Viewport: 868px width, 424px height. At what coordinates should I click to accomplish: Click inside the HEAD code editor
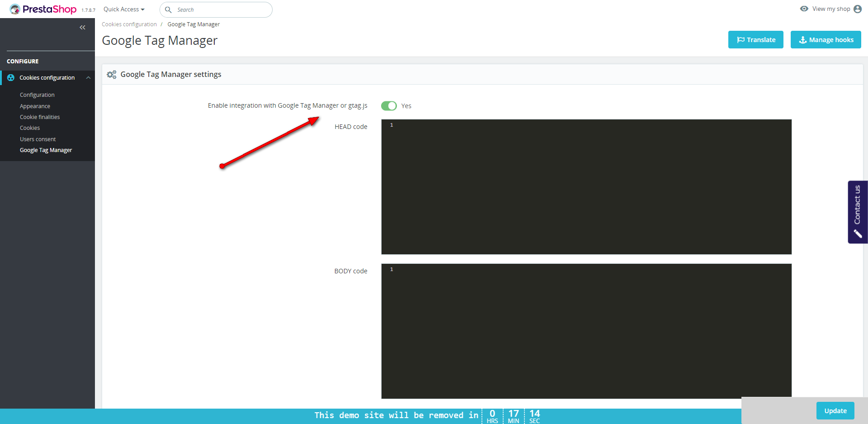tap(586, 187)
